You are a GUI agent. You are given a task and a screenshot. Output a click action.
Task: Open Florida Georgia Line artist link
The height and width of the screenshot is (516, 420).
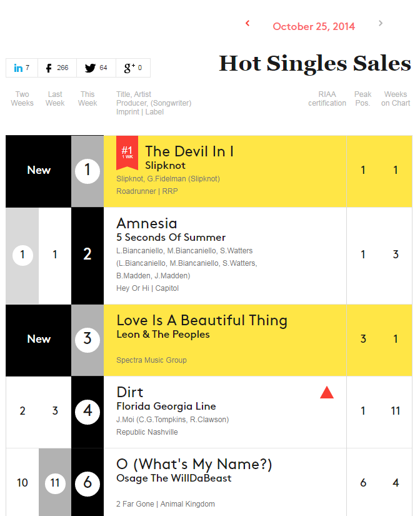pos(166,406)
